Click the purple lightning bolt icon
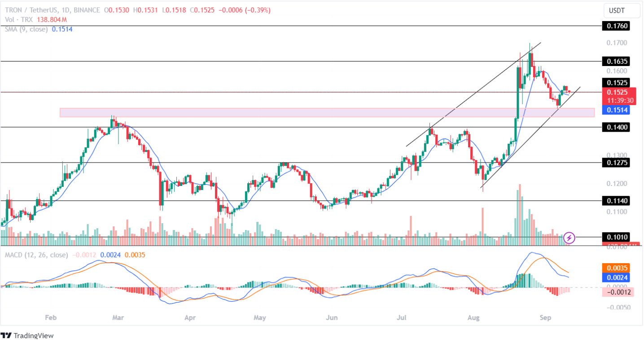This screenshot has height=340, width=644. (569, 237)
